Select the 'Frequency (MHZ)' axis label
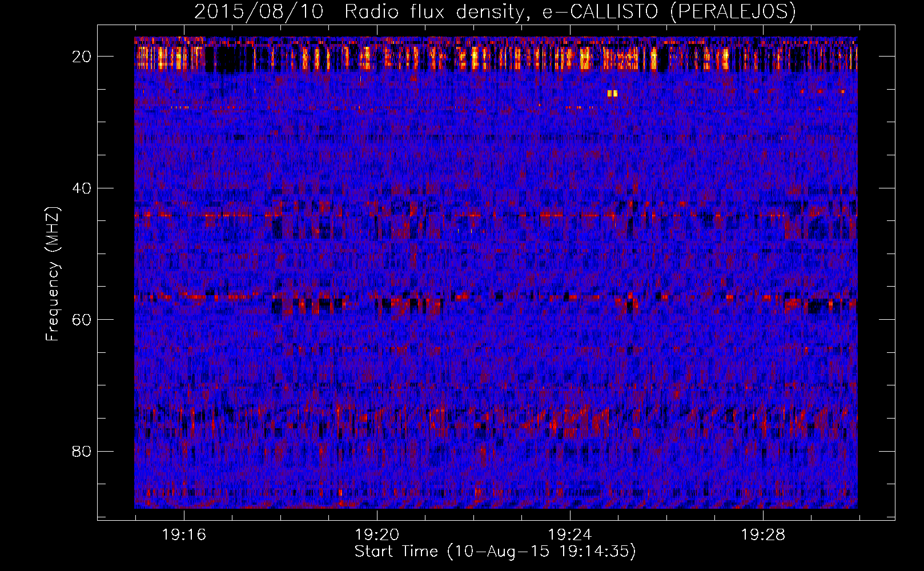 tap(53, 274)
